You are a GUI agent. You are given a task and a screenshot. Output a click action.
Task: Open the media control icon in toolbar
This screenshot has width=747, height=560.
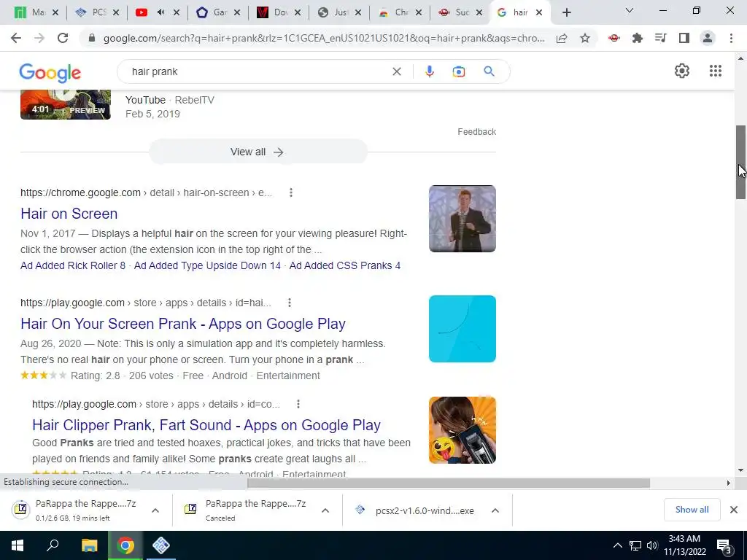pos(660,38)
